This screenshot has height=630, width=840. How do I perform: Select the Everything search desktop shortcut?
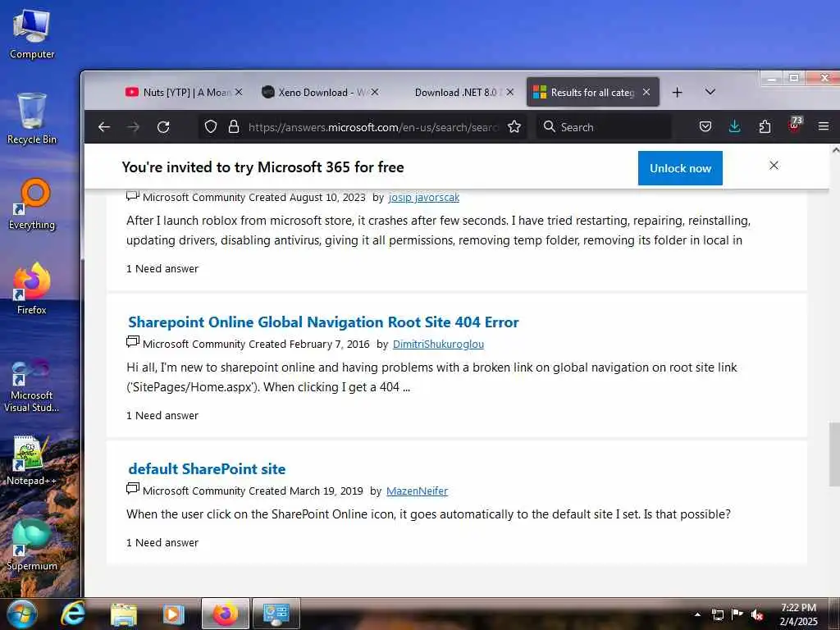pos(32,204)
